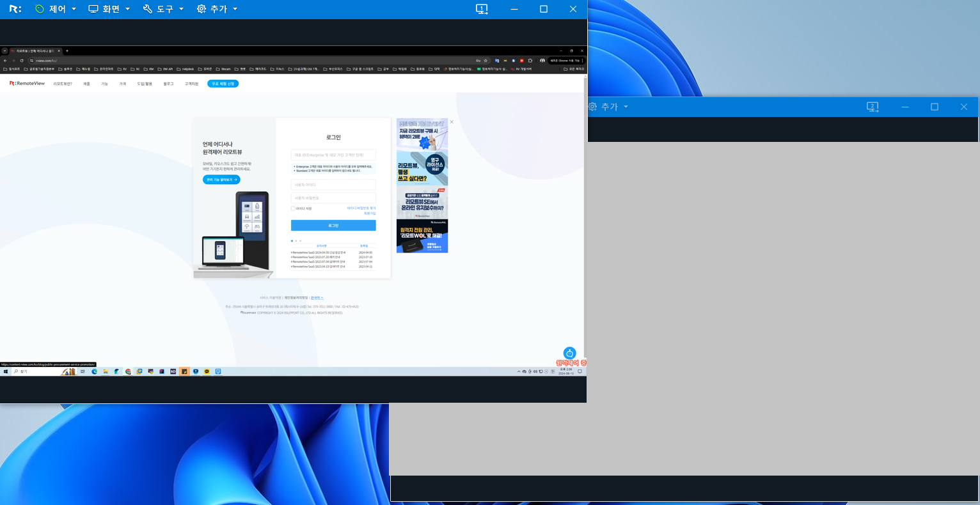
Task: Click the 사용자 아이디 input field
Action: (x=333, y=185)
